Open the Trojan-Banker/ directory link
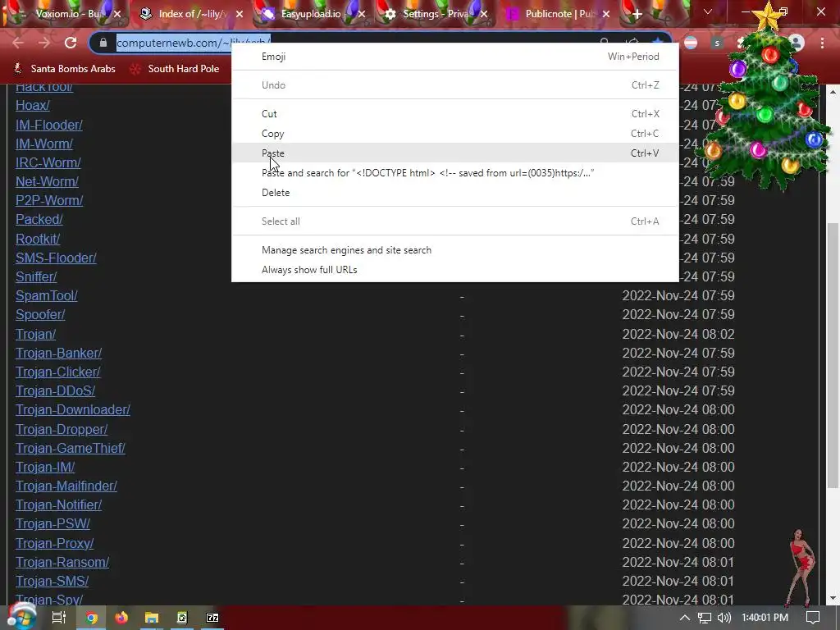Image resolution: width=840 pixels, height=630 pixels. 58,353
